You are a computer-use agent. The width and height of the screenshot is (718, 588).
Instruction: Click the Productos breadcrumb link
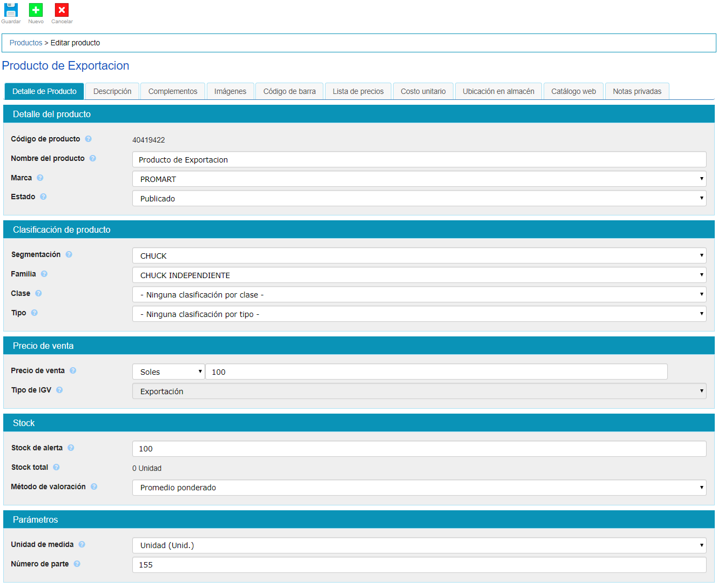tap(26, 43)
